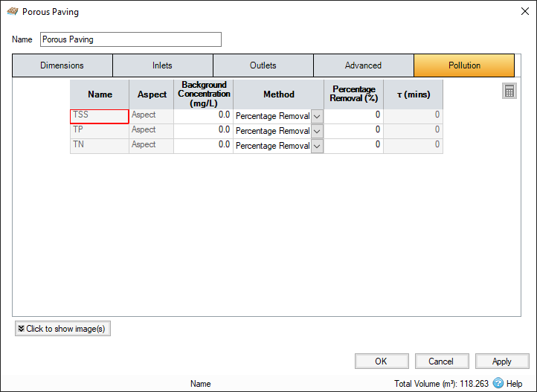Switch to the Outlets tab
The image size is (537, 392).
point(263,65)
